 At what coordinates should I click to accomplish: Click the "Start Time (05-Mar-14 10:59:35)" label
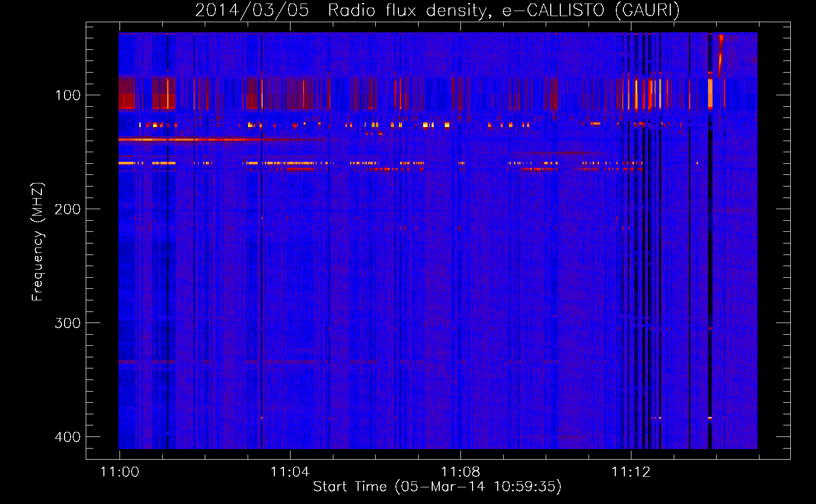click(x=437, y=487)
